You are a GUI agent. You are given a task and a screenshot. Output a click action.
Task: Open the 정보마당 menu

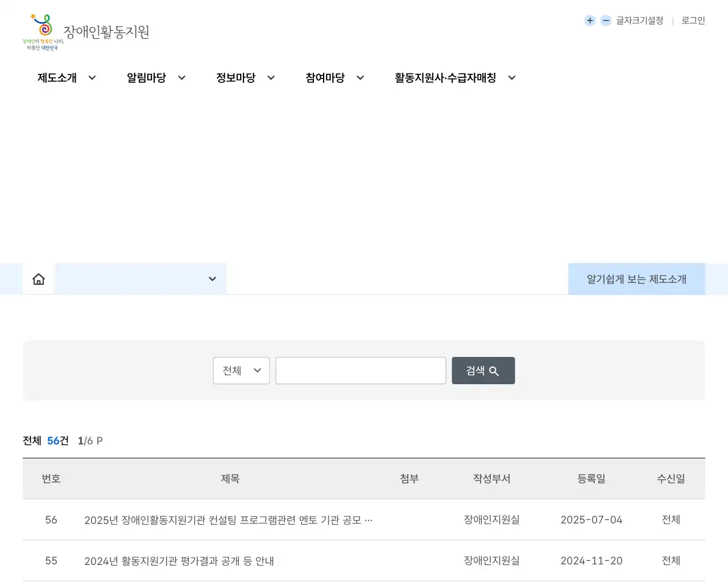pyautogui.click(x=235, y=78)
